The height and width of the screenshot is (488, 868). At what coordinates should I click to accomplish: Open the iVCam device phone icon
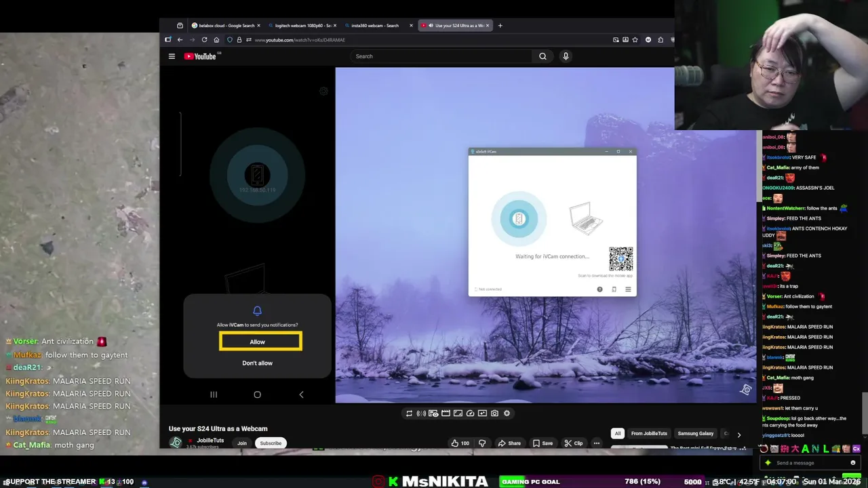click(x=614, y=289)
